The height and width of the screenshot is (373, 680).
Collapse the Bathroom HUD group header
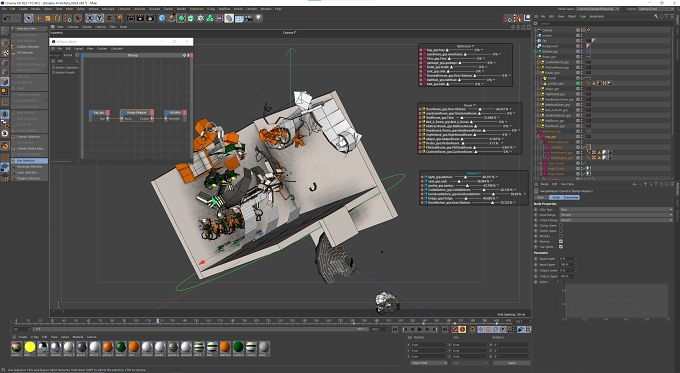pyautogui.click(x=465, y=46)
